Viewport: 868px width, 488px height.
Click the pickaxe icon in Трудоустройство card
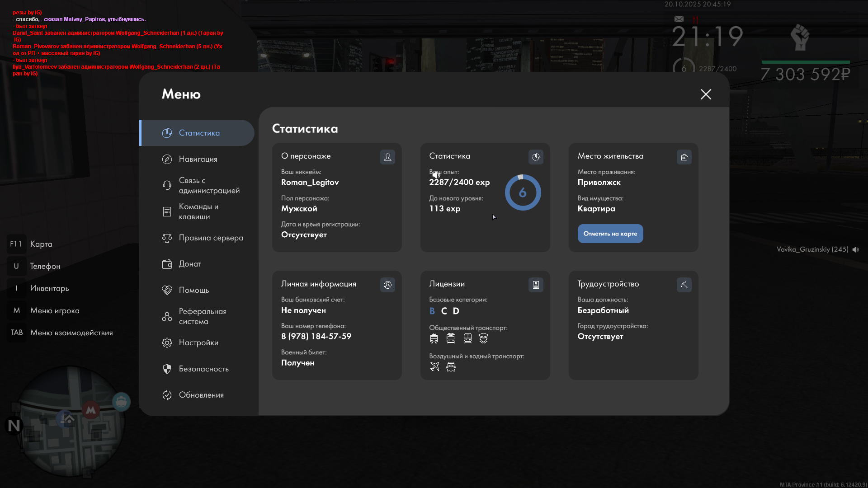684,285
